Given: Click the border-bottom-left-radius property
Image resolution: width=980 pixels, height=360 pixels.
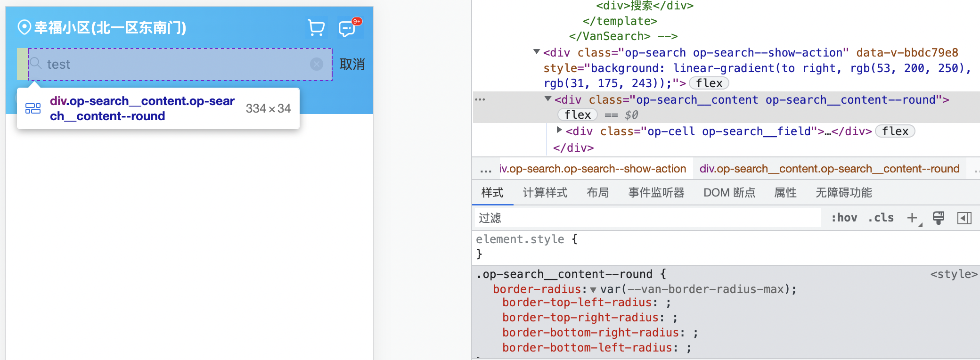Looking at the screenshot, I should coord(587,348).
